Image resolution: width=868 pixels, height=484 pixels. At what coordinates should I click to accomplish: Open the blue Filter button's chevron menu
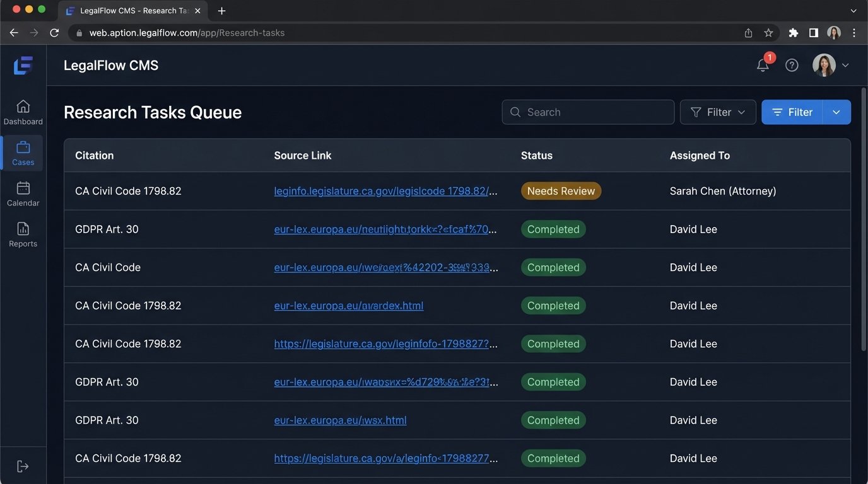point(836,112)
